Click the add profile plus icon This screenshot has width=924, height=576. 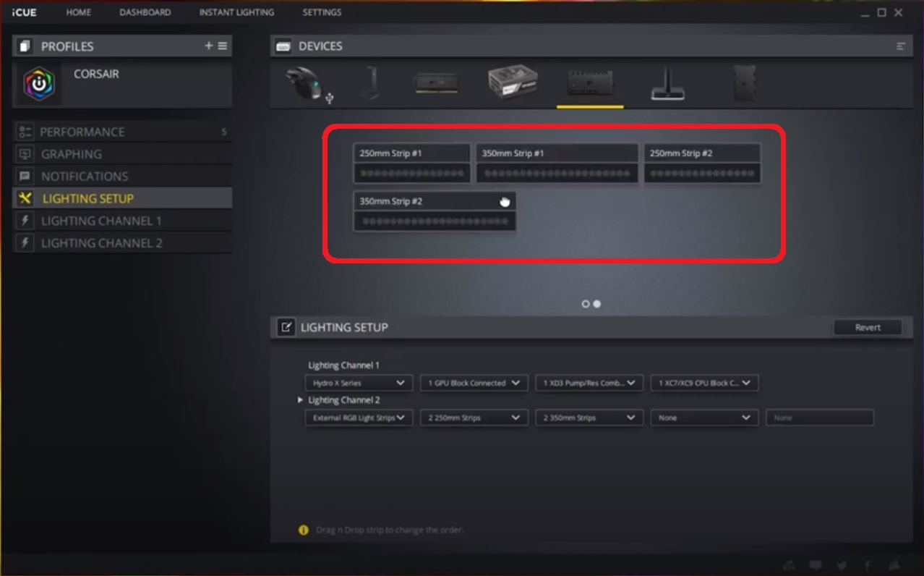click(x=209, y=46)
